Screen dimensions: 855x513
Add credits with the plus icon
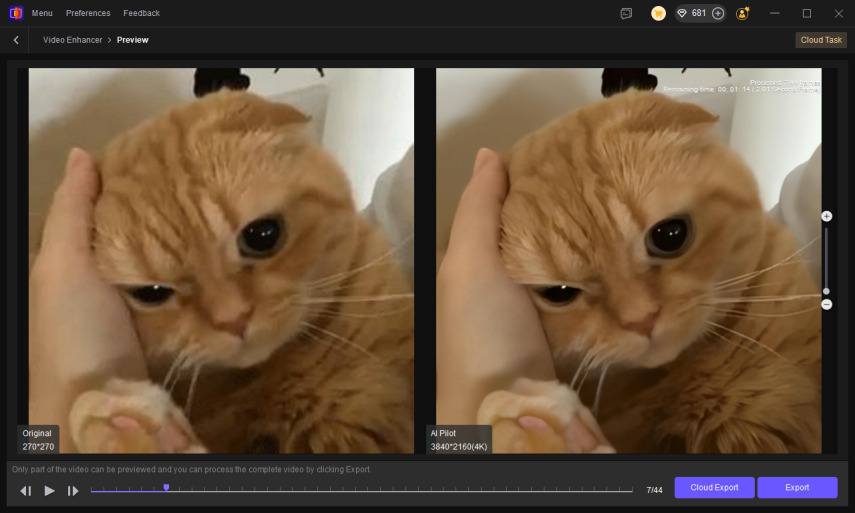tap(718, 13)
